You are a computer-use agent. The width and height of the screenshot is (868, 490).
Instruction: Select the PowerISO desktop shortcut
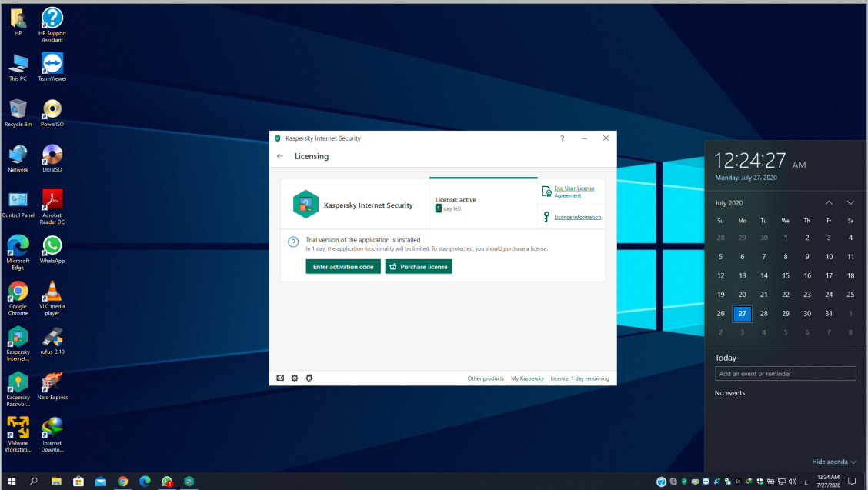[x=52, y=113]
